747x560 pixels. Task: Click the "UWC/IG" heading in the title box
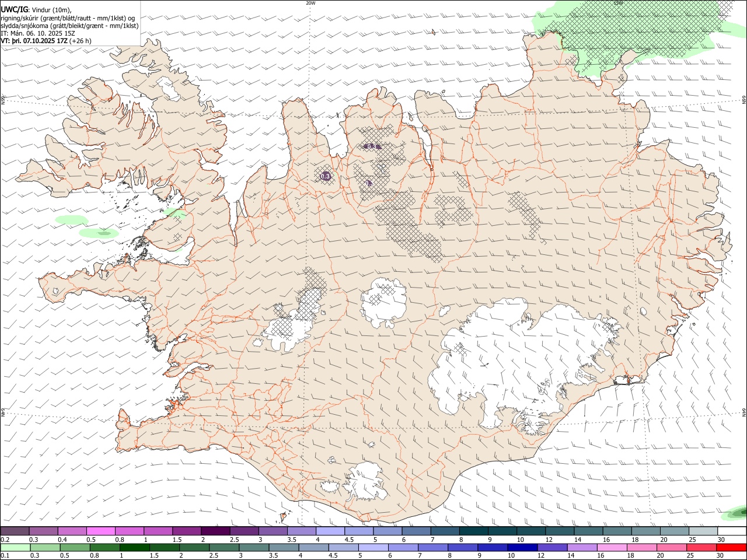[14, 10]
